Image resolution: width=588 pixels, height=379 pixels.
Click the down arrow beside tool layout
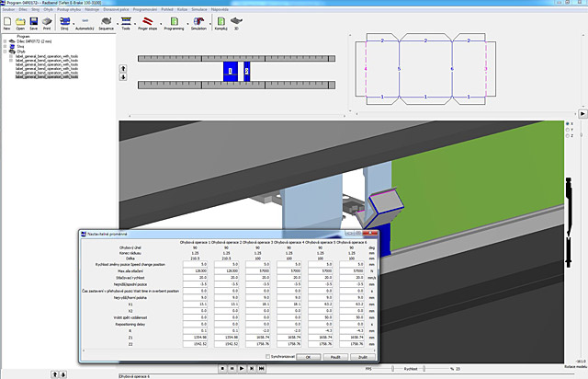[123, 77]
